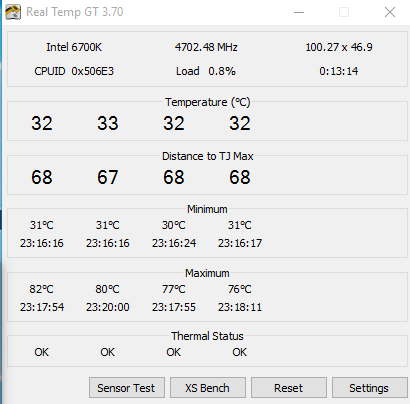Click the 67 distance to TJ Max value
410x404 pixels.
(x=108, y=177)
